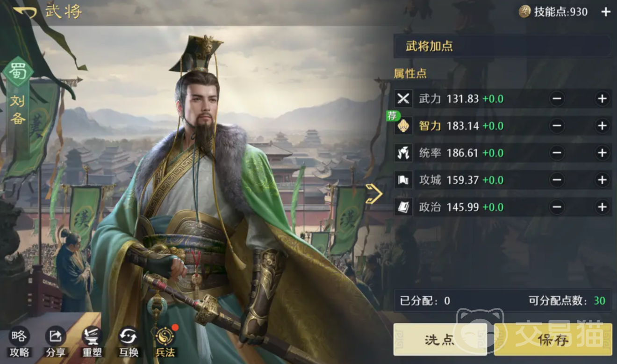The image size is (617, 364).
Task: Open the 重塑 reshape icon
Action: 92,342
